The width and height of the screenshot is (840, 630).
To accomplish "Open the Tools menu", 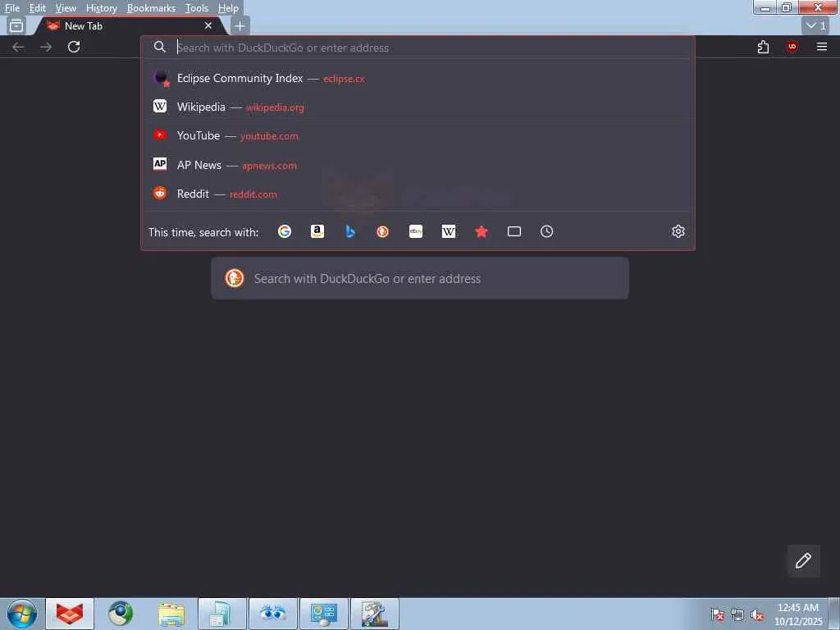I will click(197, 8).
